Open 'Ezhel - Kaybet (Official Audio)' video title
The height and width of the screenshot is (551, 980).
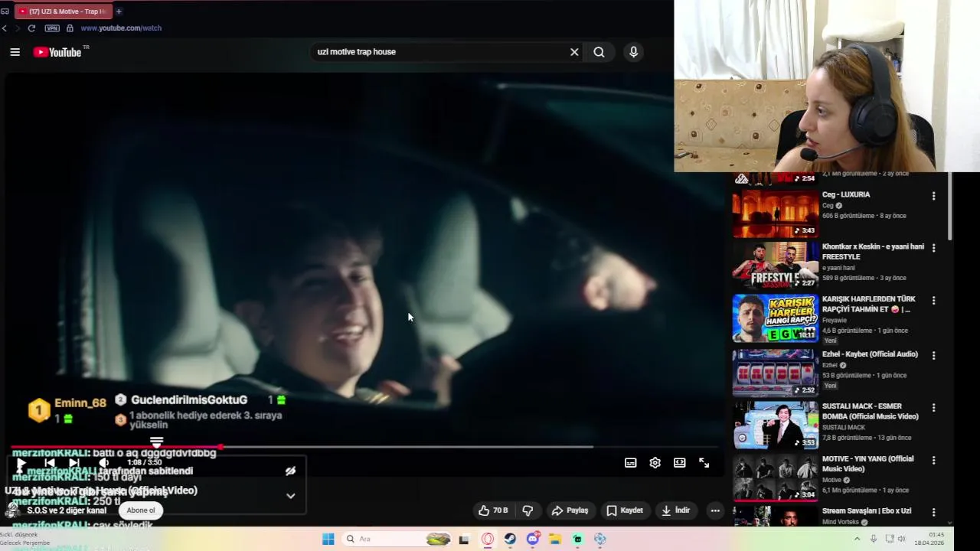pos(870,354)
